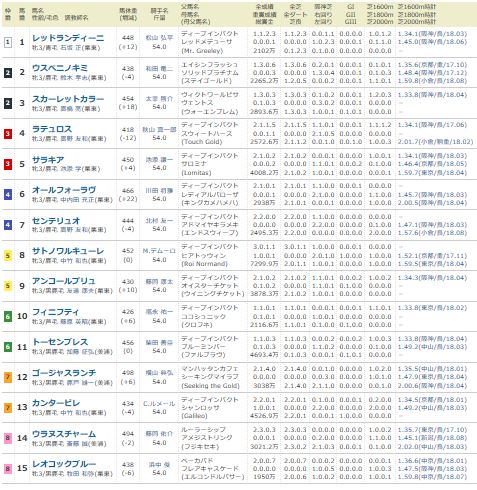Click blue frame 4 box beside センテリュオ
Screen dimensions: 477x490
click(8, 225)
